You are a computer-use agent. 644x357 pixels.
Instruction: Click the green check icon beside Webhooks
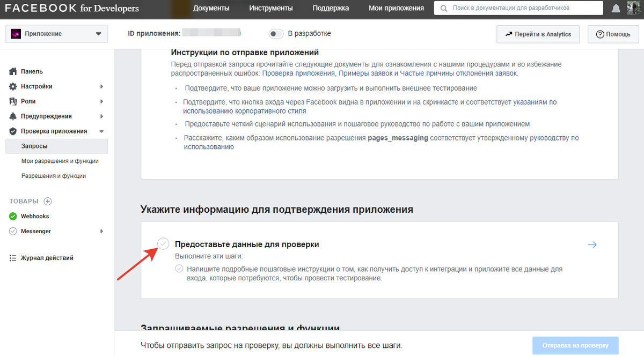click(x=13, y=217)
